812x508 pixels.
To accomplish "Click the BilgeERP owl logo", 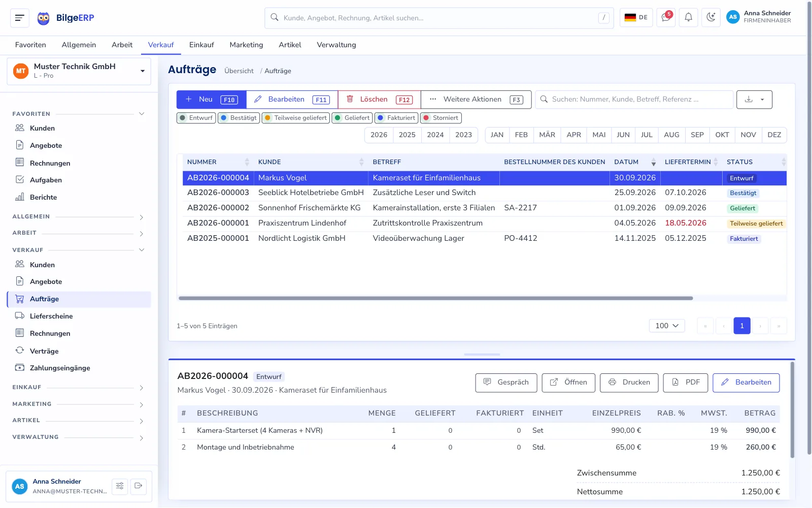I will click(44, 18).
